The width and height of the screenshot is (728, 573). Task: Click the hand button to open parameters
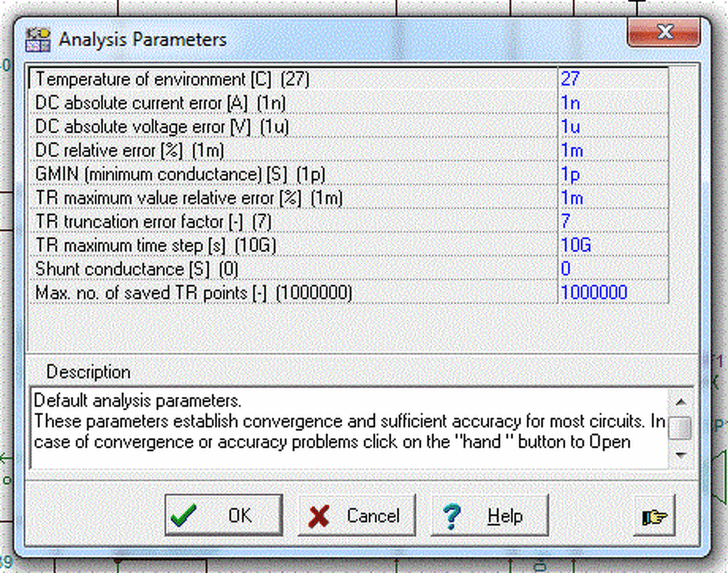pos(654,516)
